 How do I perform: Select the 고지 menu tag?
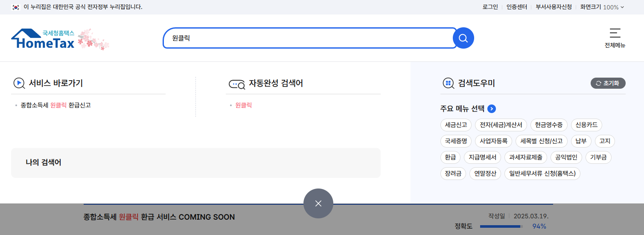pyautogui.click(x=605, y=141)
